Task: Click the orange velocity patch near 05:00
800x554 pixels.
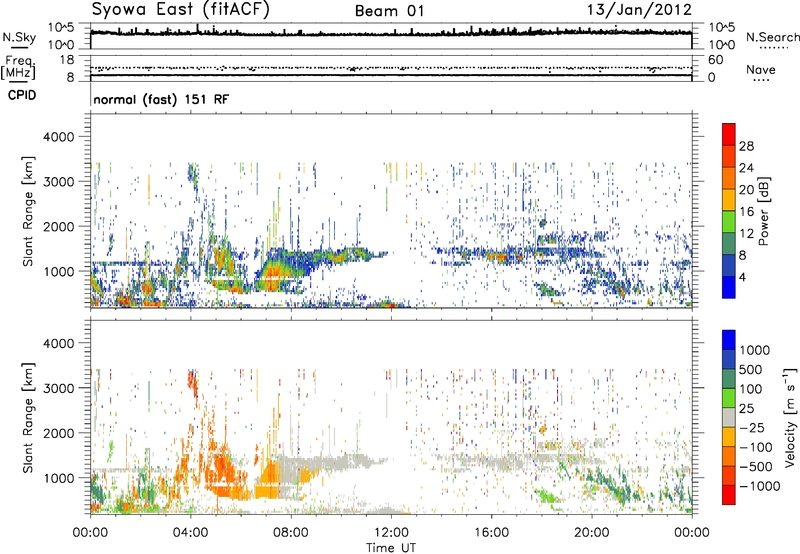Action: [x=222, y=468]
